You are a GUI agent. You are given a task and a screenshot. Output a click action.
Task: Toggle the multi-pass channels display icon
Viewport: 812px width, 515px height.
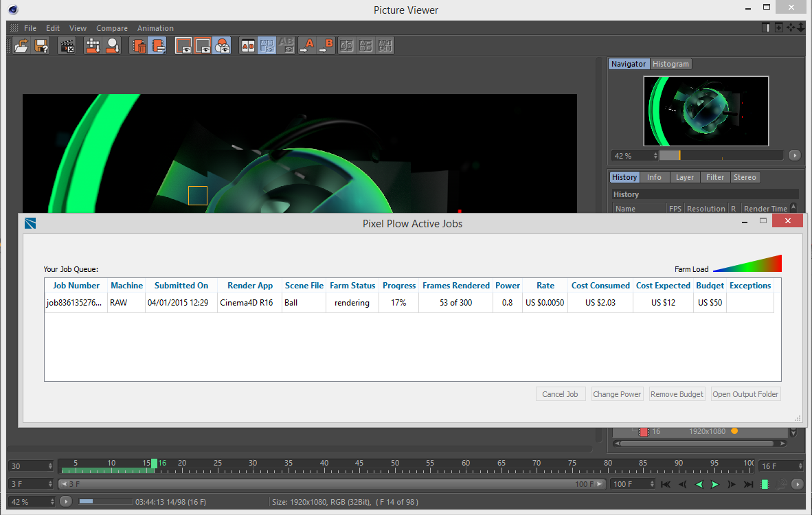[222, 46]
